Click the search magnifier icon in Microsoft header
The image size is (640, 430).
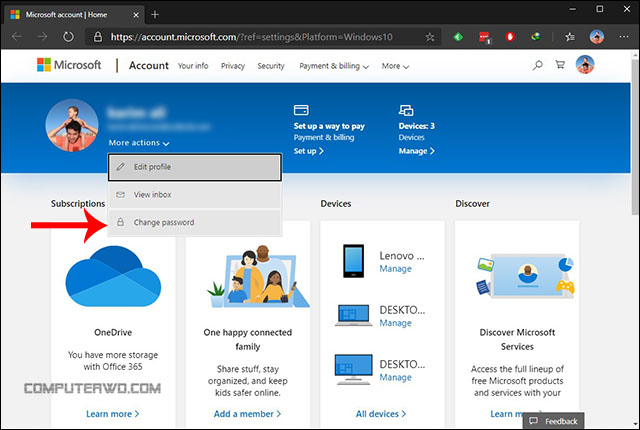coord(537,66)
